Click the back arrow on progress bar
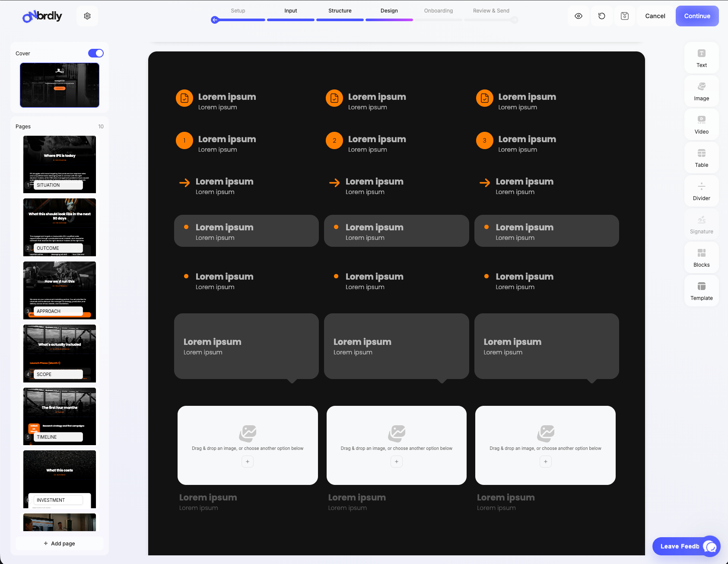 click(215, 20)
